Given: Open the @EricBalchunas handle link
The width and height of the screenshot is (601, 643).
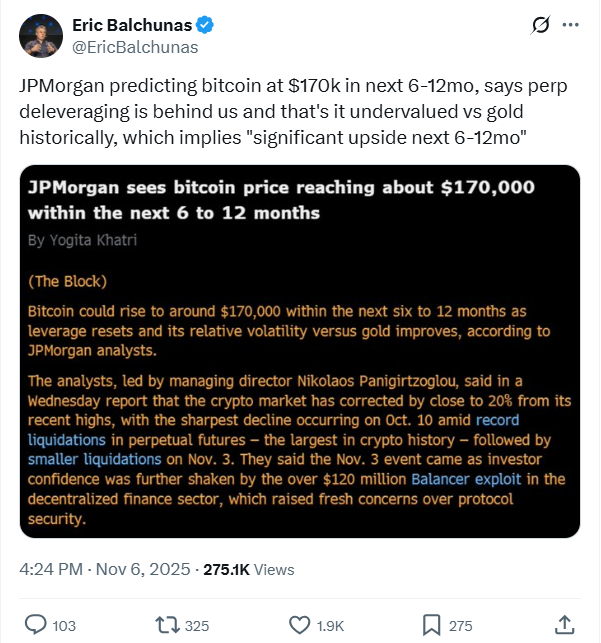Looking at the screenshot, I should pyautogui.click(x=135, y=46).
